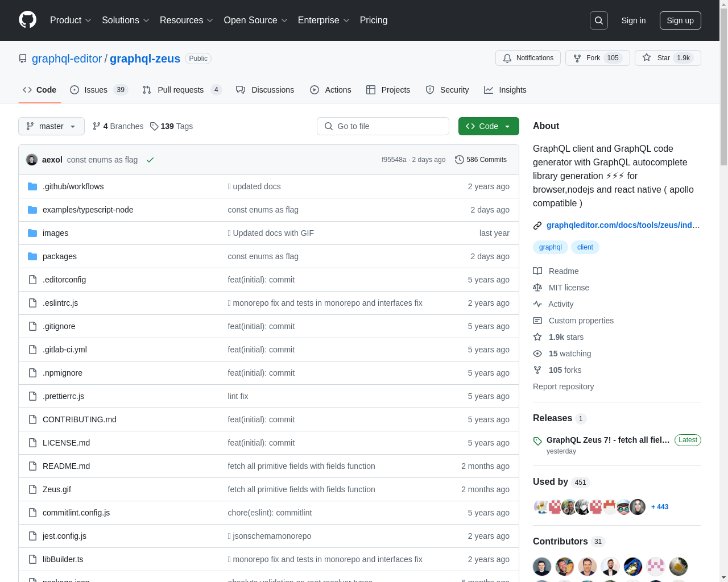
Task: Click the green commit status checkmark
Action: tap(150, 160)
